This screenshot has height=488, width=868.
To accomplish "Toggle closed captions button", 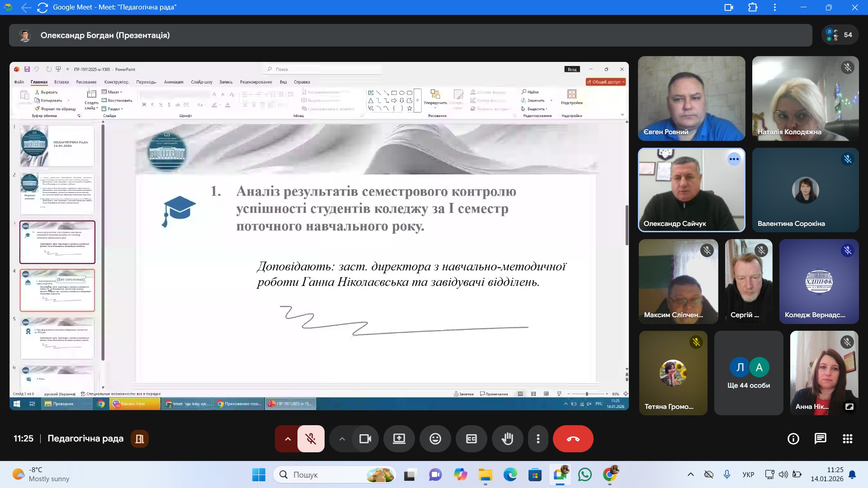I will (471, 439).
